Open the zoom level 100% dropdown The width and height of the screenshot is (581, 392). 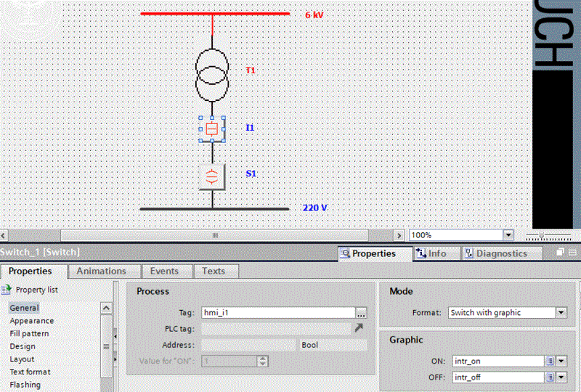coord(508,235)
